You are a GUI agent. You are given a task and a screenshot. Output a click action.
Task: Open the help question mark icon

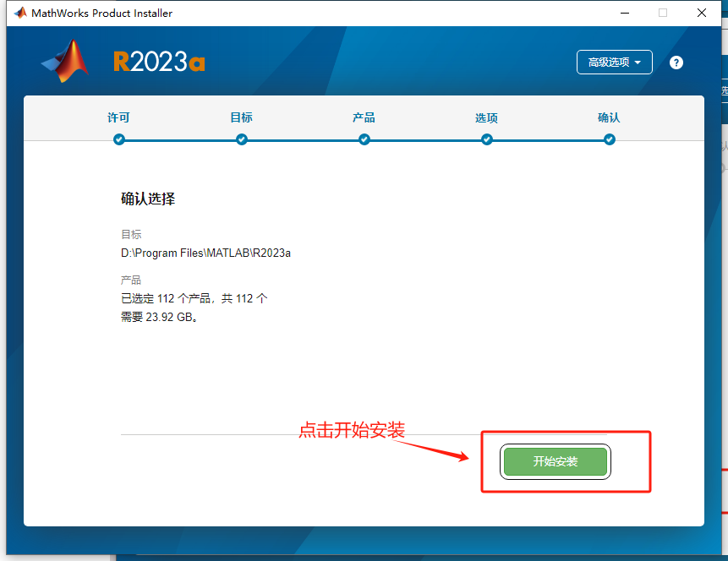pyautogui.click(x=676, y=63)
